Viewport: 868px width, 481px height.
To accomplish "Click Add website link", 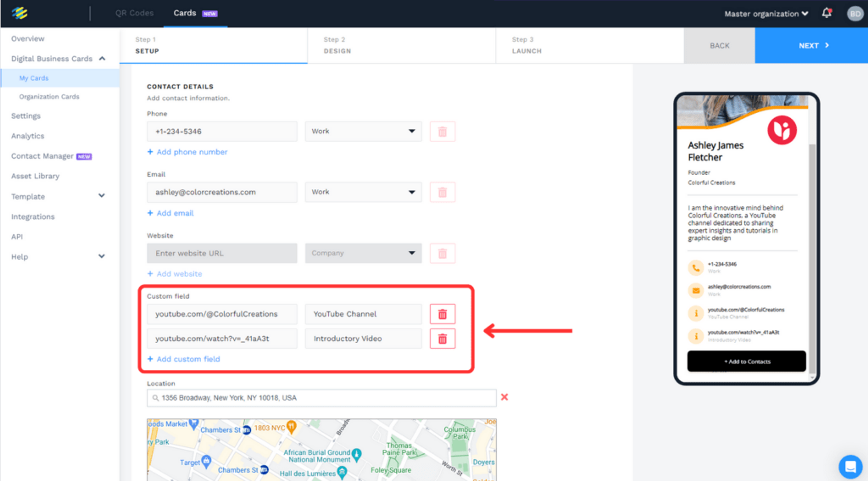I will click(x=175, y=274).
